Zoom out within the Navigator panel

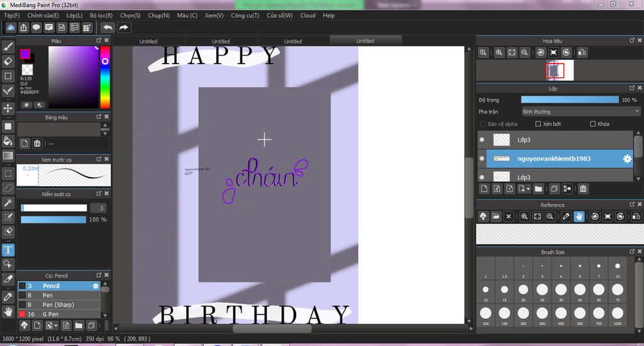[x=525, y=53]
